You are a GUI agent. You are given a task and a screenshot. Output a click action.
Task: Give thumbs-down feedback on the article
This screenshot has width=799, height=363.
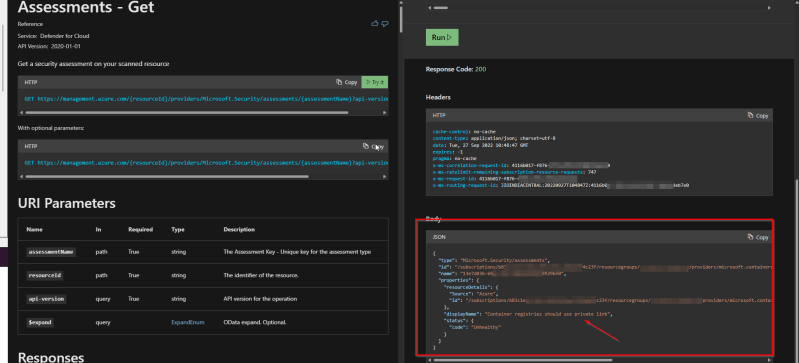point(385,23)
